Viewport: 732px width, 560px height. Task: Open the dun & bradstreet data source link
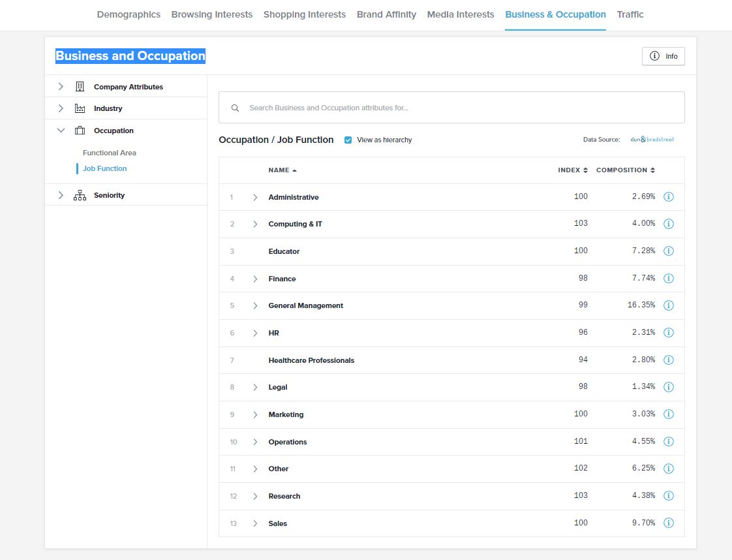coord(652,139)
